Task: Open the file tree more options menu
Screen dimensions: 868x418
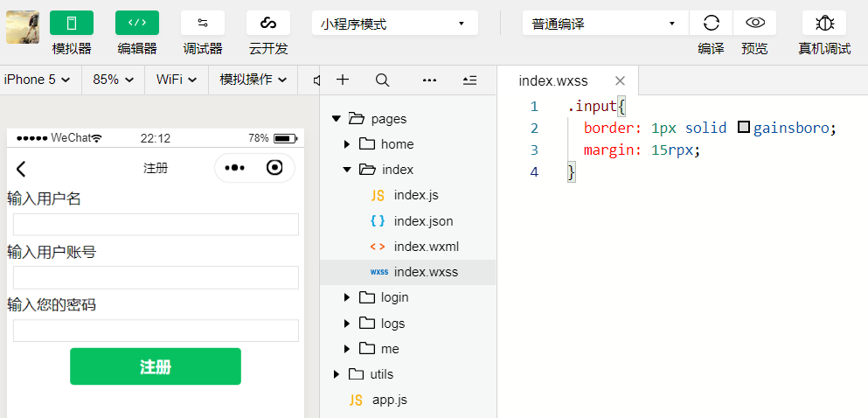Action: (x=429, y=80)
